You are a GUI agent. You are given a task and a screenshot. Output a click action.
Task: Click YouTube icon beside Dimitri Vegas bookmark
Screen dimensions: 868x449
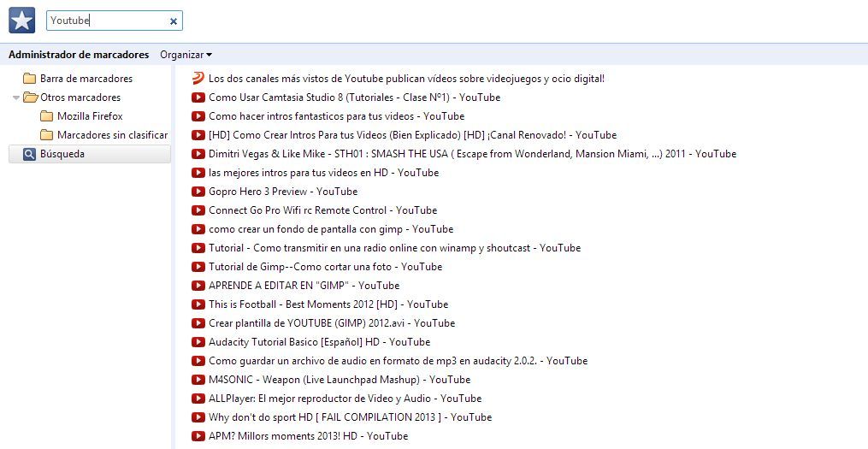(198, 154)
